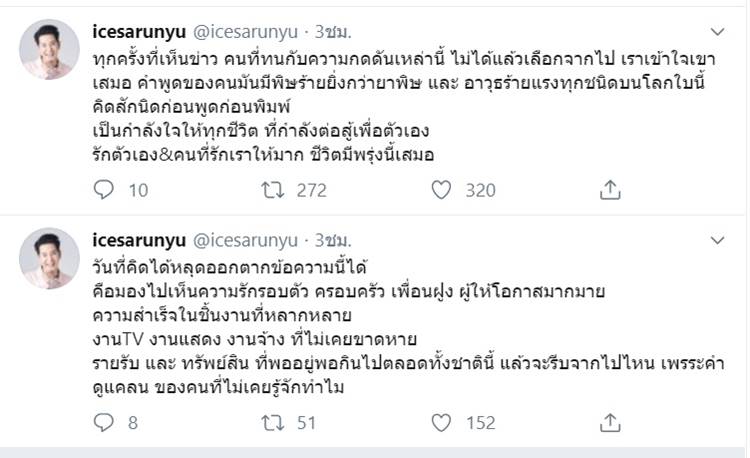Like the first tweet with 320 likes
Image resolution: width=750 pixels, height=458 pixels.
point(441,189)
